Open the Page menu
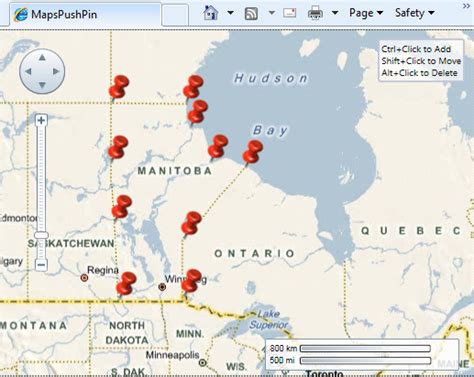The image size is (474, 377). pos(366,13)
